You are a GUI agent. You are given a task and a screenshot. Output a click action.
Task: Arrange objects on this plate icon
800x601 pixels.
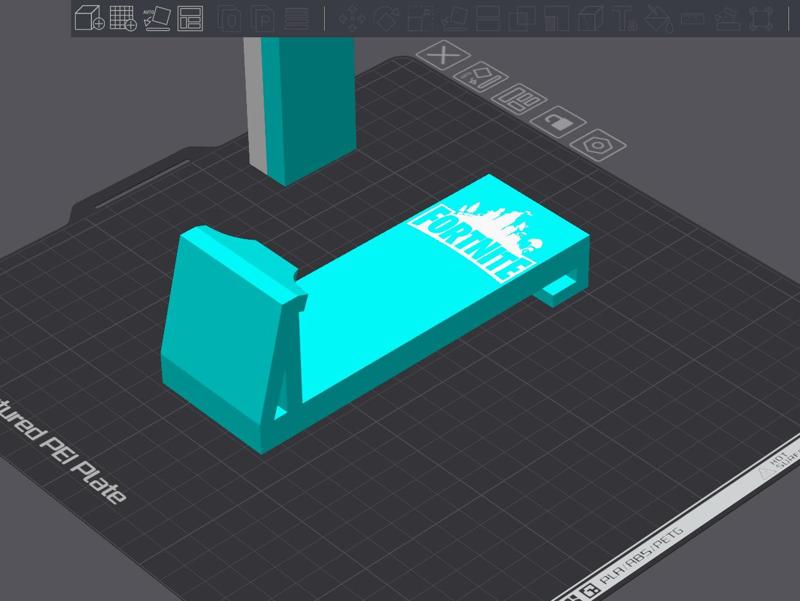click(519, 99)
